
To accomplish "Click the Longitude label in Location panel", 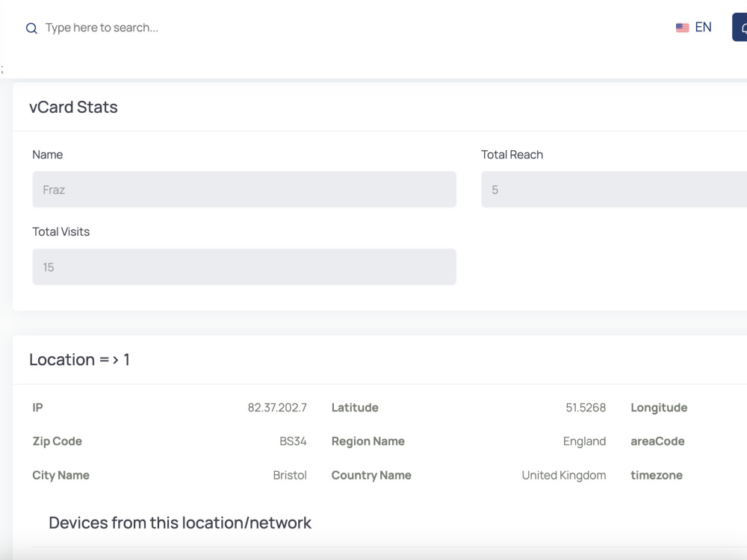I will [659, 408].
